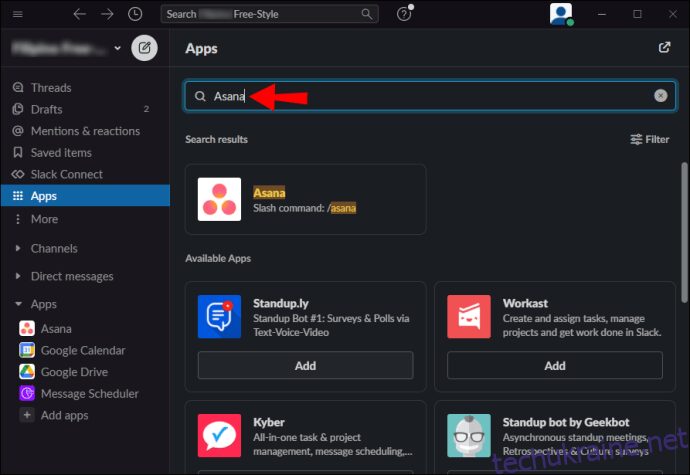Click the Workast app icon
690x475 pixels.
(x=469, y=317)
